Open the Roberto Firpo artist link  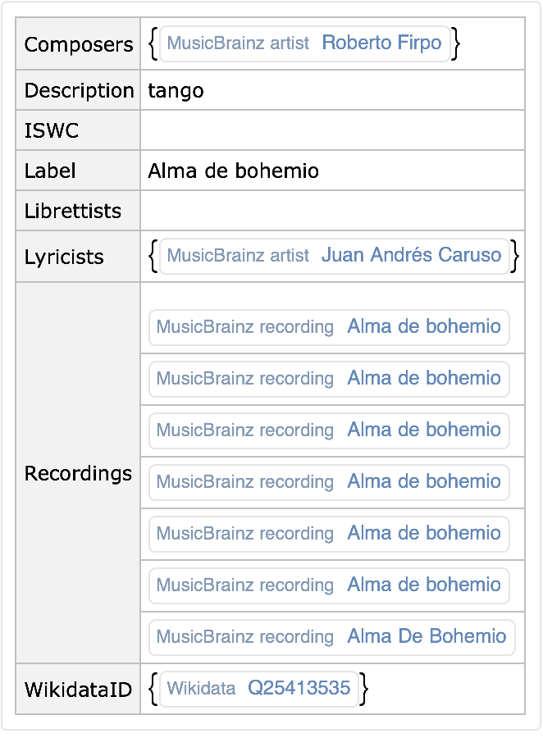pyautogui.click(x=381, y=43)
